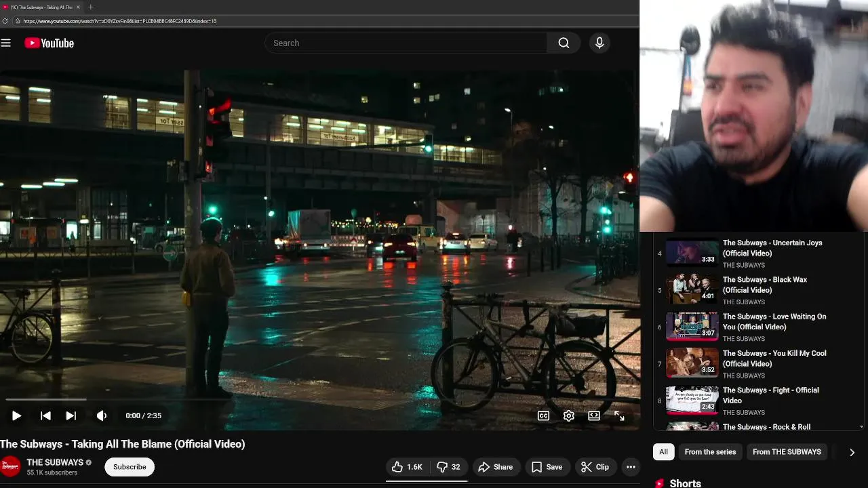
Task: Select the 'From THE SUBWAYS' chip
Action: coord(787,452)
